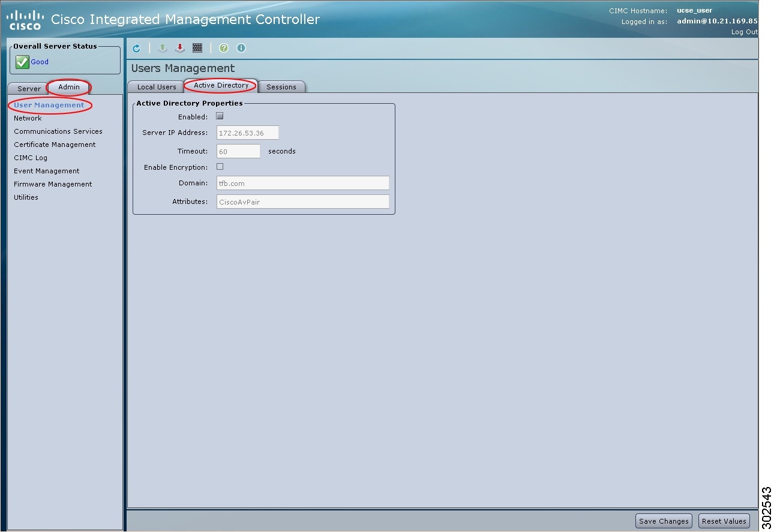Launch the KVM keyboard icon
The image size is (774, 532).
pyautogui.click(x=197, y=48)
